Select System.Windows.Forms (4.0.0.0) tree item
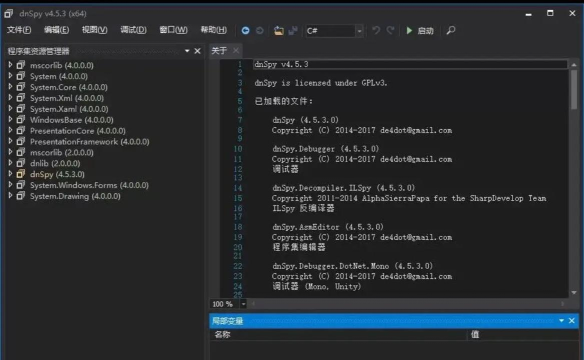The width and height of the screenshot is (584, 360). (89, 185)
